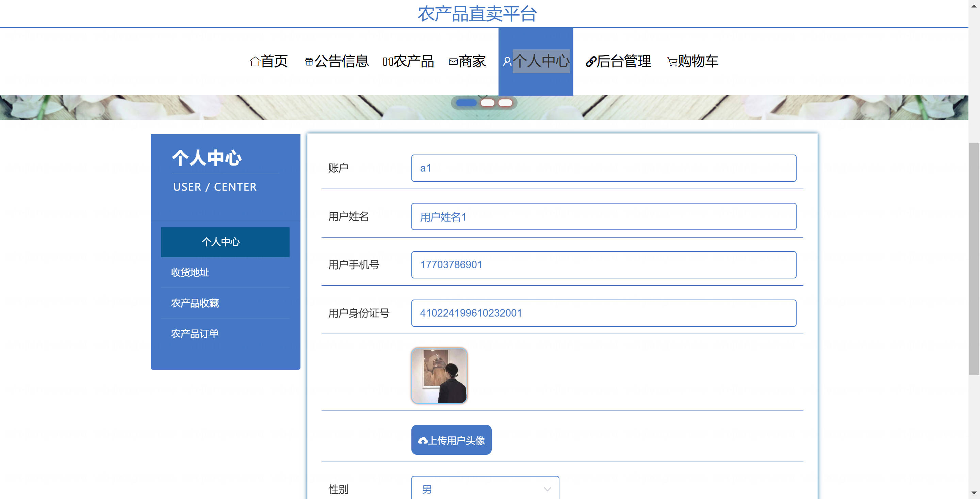Focus the 用户手机号 input field
Screen dimensions: 980x499
(604, 265)
